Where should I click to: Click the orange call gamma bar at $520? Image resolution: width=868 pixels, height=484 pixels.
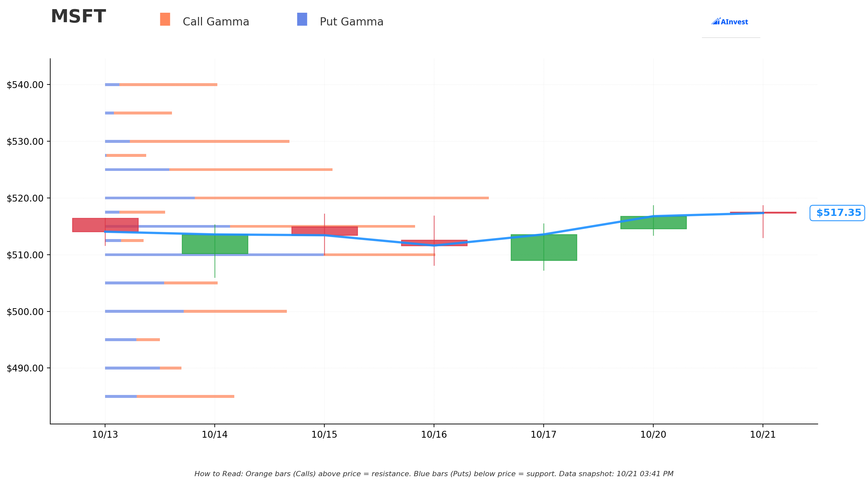(x=342, y=198)
